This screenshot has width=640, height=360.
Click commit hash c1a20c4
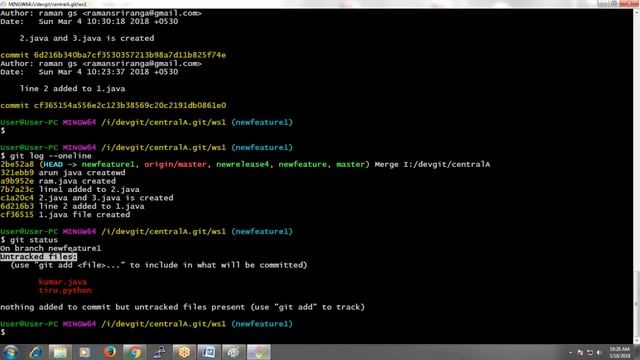coord(17,198)
